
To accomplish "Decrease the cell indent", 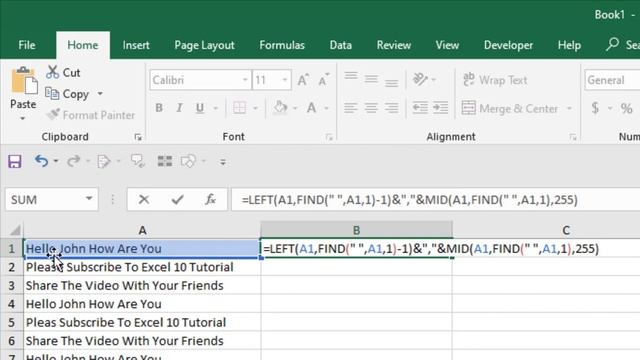I will coord(420,108).
